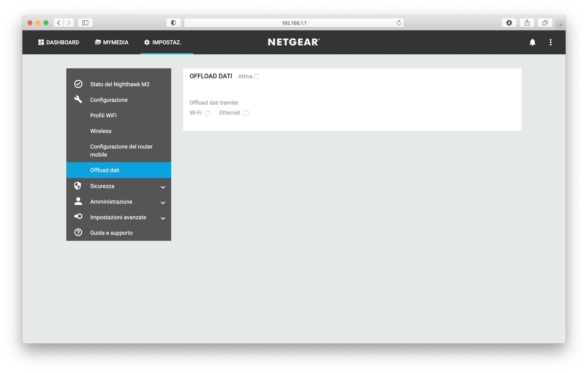
Task: Reload the page with the refresh icon
Action: point(399,23)
